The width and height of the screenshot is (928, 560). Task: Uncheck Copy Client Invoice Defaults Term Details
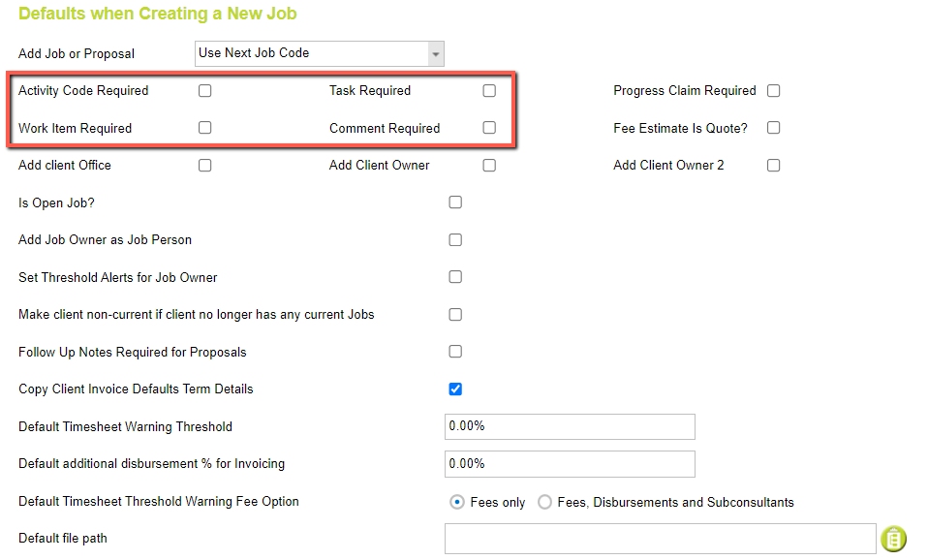455,389
